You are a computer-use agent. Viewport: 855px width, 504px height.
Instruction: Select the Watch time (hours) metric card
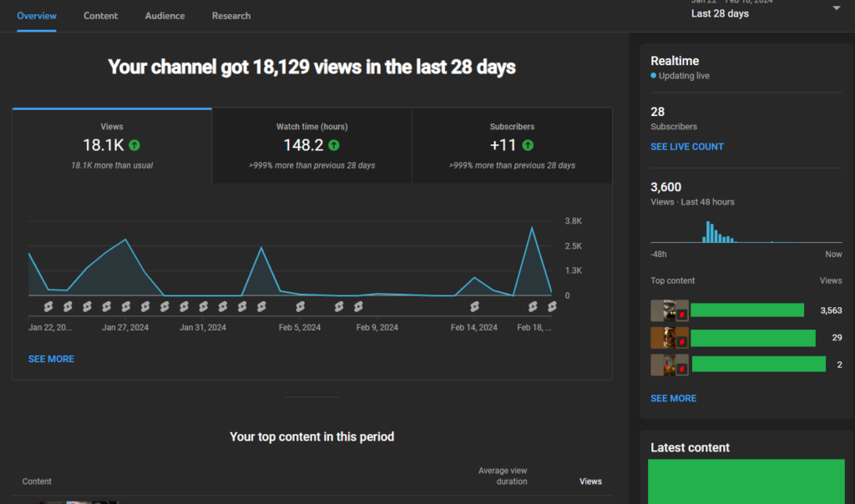(311, 145)
